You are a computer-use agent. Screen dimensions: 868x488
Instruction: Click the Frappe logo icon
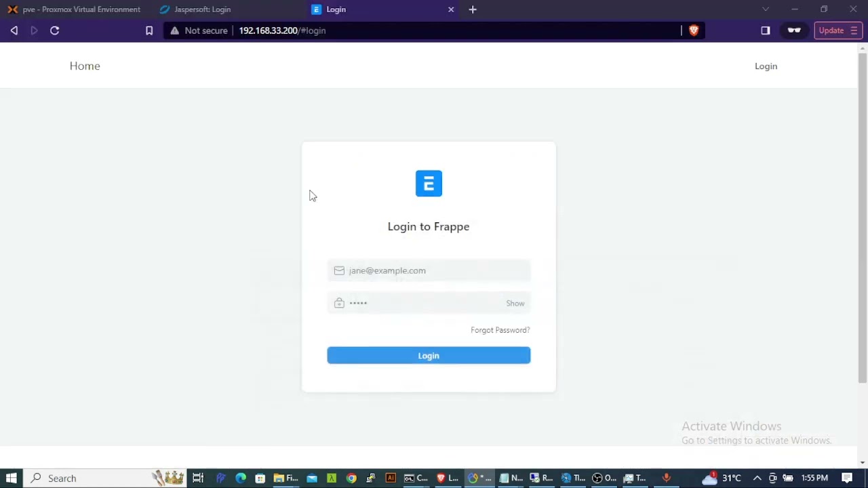(x=429, y=184)
